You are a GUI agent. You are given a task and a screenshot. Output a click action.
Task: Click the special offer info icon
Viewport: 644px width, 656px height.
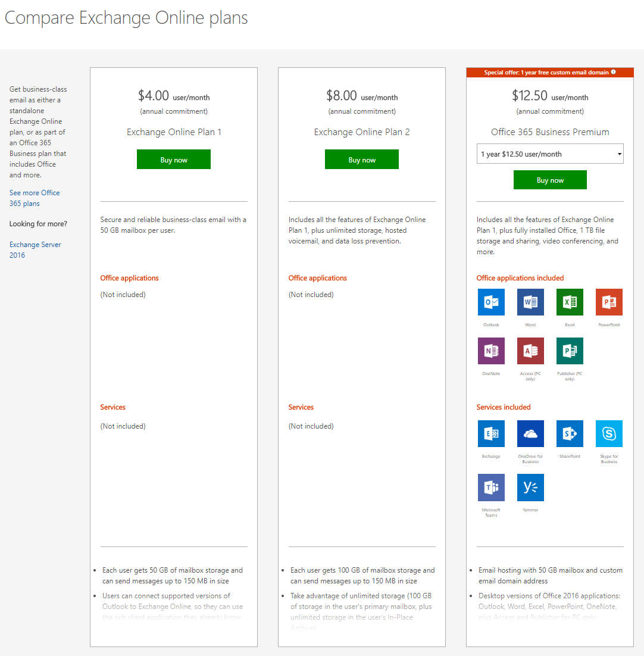coord(614,72)
